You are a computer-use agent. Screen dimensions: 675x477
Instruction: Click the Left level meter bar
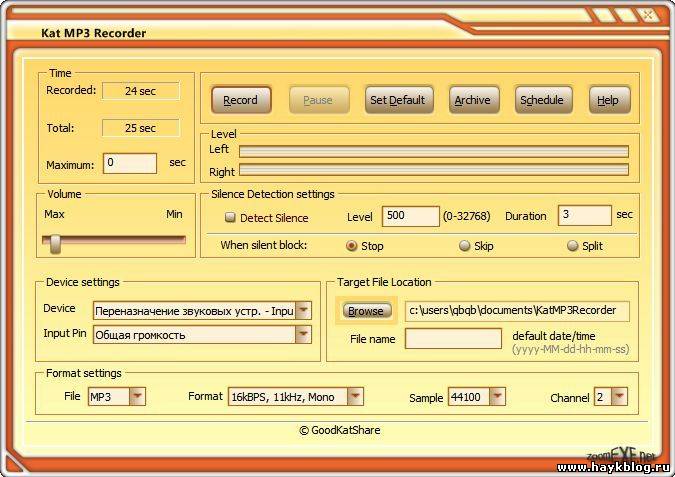tap(434, 151)
